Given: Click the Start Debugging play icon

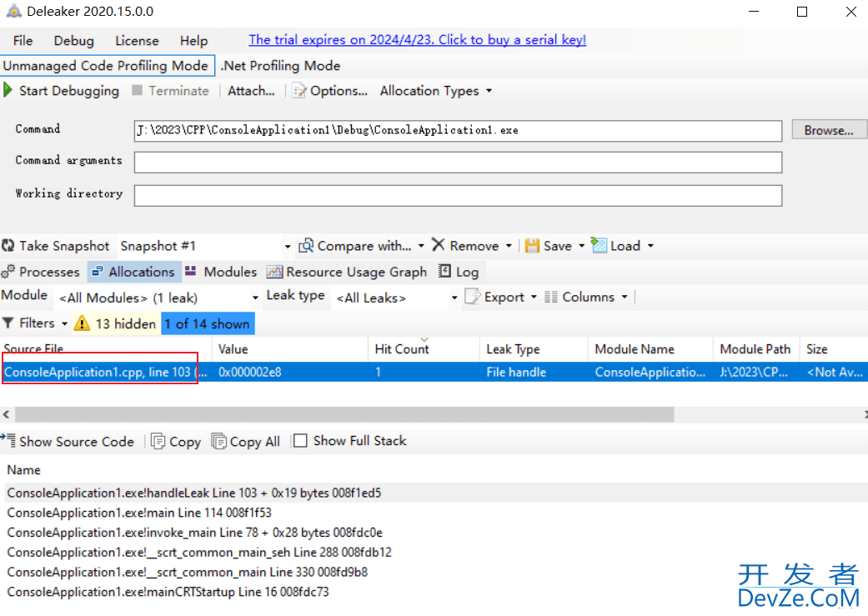Looking at the screenshot, I should (x=8, y=90).
